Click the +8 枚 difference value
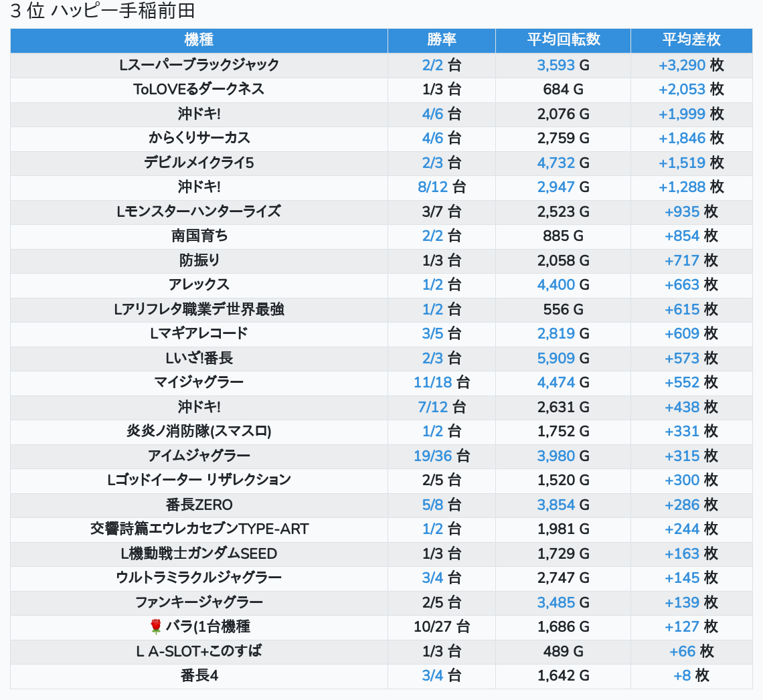The image size is (763, 700). click(x=691, y=676)
